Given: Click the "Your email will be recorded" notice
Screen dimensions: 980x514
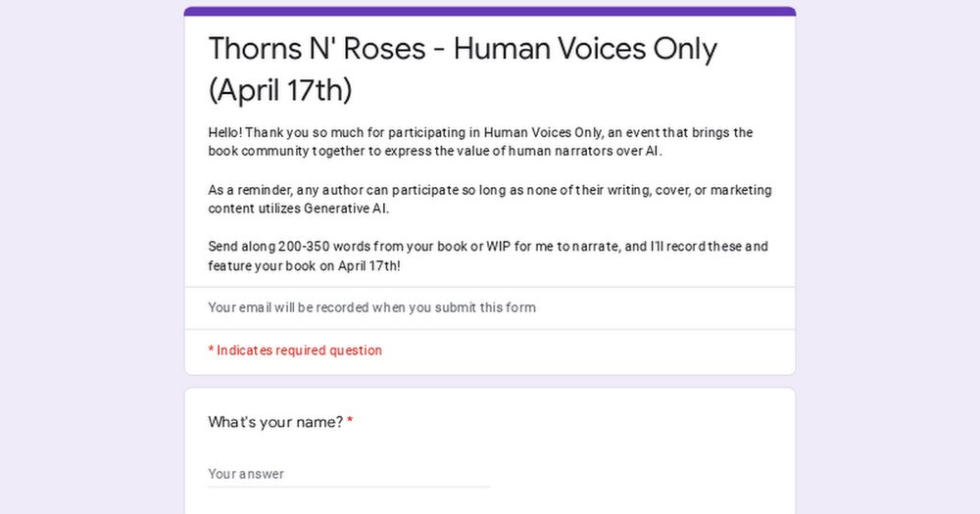Looking at the screenshot, I should 371,307.
